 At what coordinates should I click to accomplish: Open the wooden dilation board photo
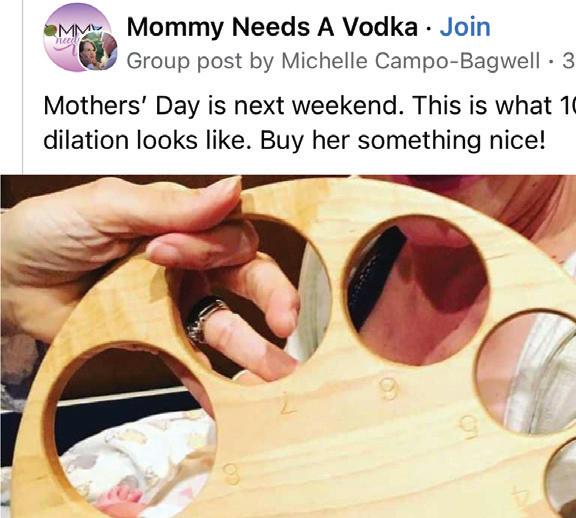coord(288,346)
